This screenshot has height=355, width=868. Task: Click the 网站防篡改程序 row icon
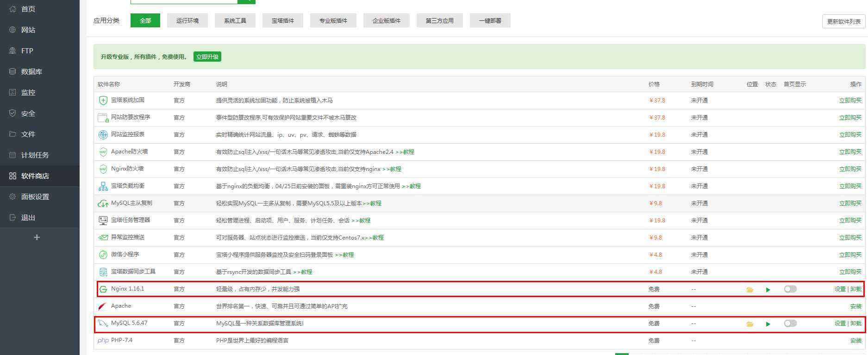pyautogui.click(x=103, y=117)
